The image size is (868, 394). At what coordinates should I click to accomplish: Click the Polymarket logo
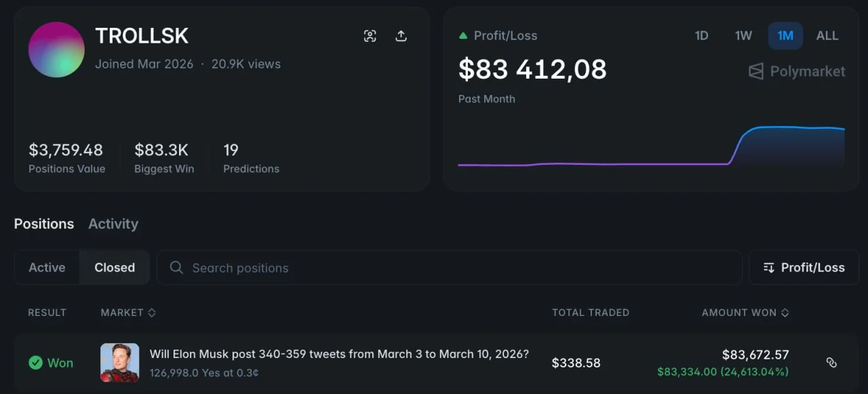(x=797, y=71)
